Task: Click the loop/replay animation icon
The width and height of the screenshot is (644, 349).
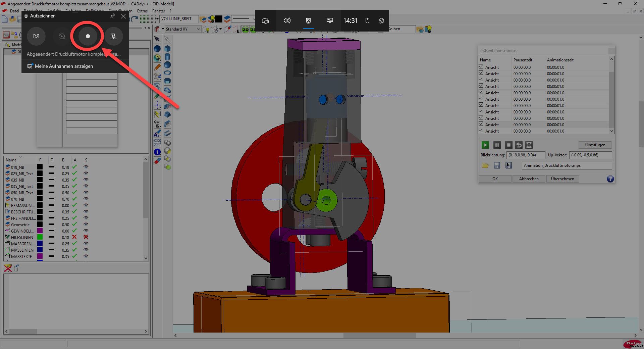Action: (519, 145)
